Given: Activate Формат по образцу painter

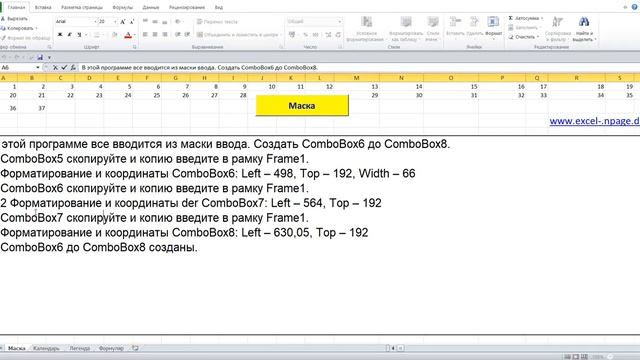Looking at the screenshot, I should [x=25, y=38].
